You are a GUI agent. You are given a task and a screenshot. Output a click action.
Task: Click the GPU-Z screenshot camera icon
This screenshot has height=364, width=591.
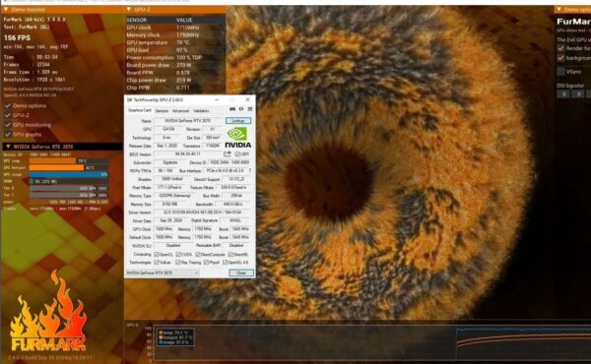tap(232, 109)
